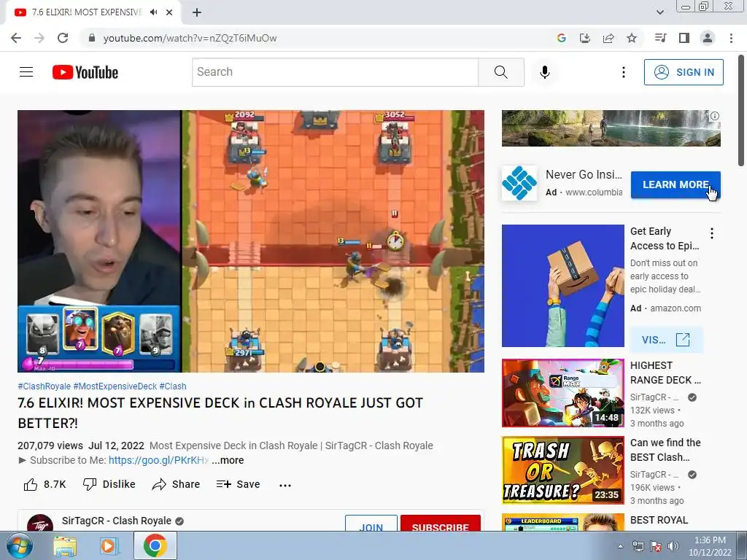Open more actions ellipsis under the video

(x=285, y=485)
